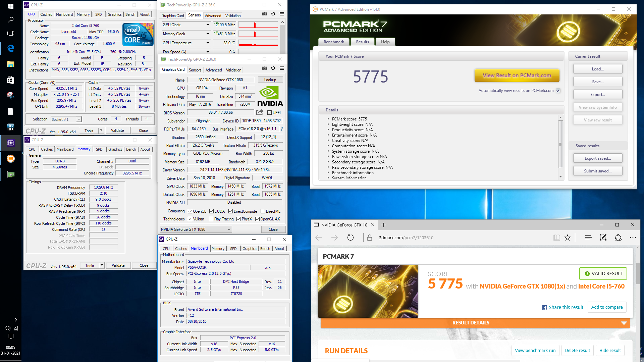Add page to favorites with star icon
This screenshot has width=644, height=362.
pos(568,238)
